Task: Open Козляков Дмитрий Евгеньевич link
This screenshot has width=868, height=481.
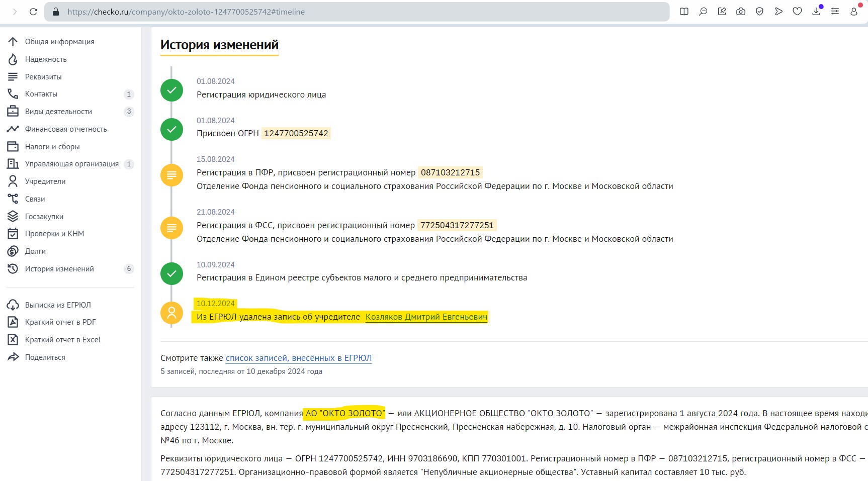Action: tap(426, 317)
